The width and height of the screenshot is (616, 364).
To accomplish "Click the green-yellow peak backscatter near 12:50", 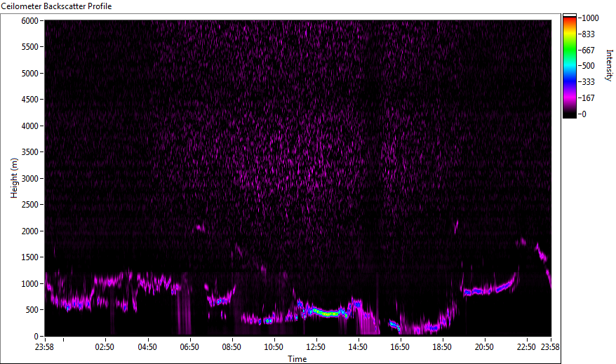I will click(326, 313).
